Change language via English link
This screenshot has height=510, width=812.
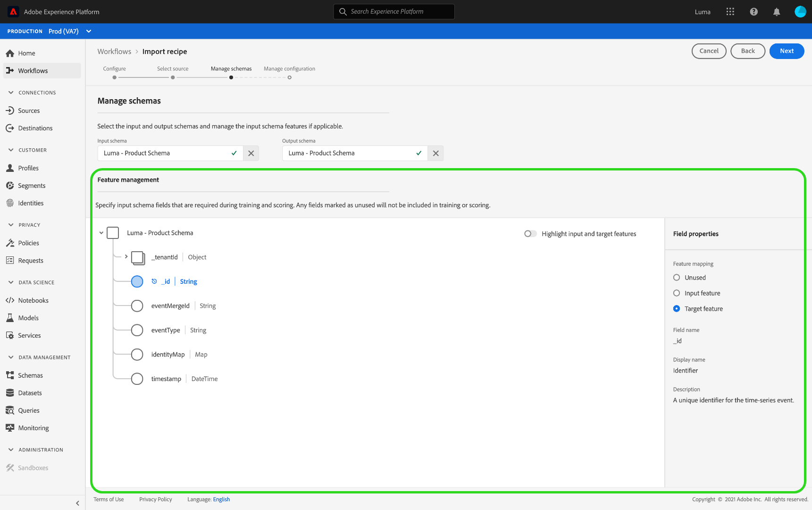(221, 500)
